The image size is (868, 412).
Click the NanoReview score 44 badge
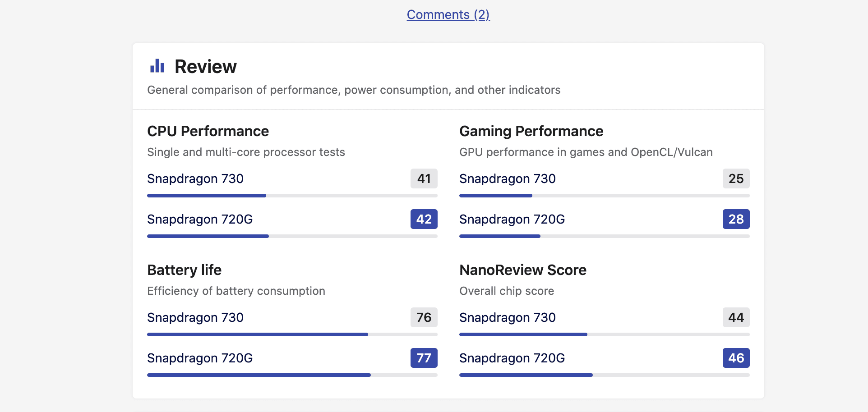point(736,317)
